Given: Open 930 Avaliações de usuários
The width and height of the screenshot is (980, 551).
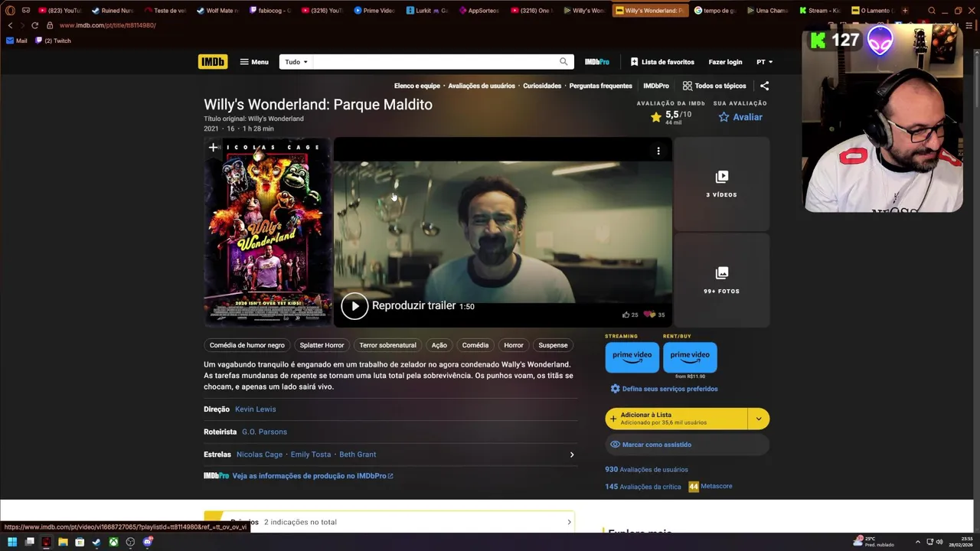Looking at the screenshot, I should tap(646, 470).
